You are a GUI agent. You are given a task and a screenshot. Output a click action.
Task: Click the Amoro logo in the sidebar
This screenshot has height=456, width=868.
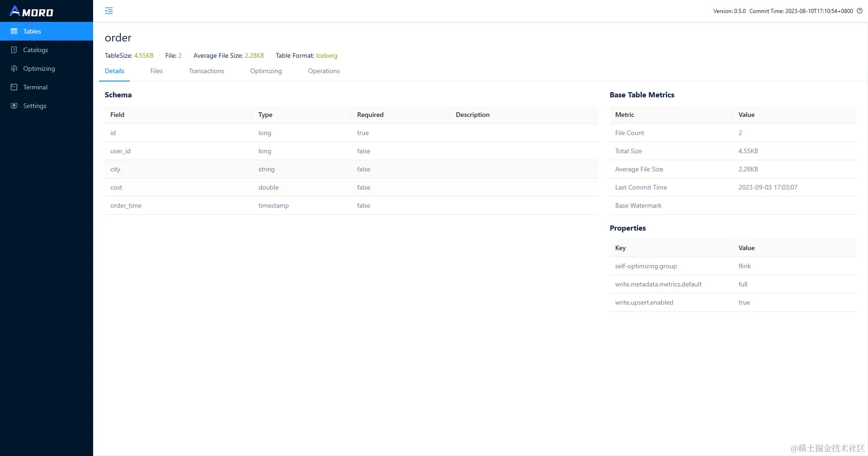click(31, 11)
